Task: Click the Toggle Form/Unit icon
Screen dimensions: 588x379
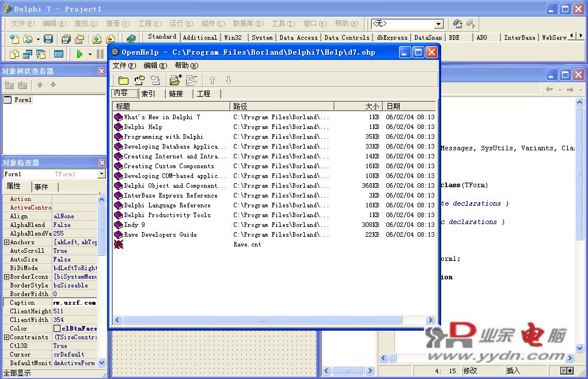Action: pyautogui.click(x=41, y=54)
